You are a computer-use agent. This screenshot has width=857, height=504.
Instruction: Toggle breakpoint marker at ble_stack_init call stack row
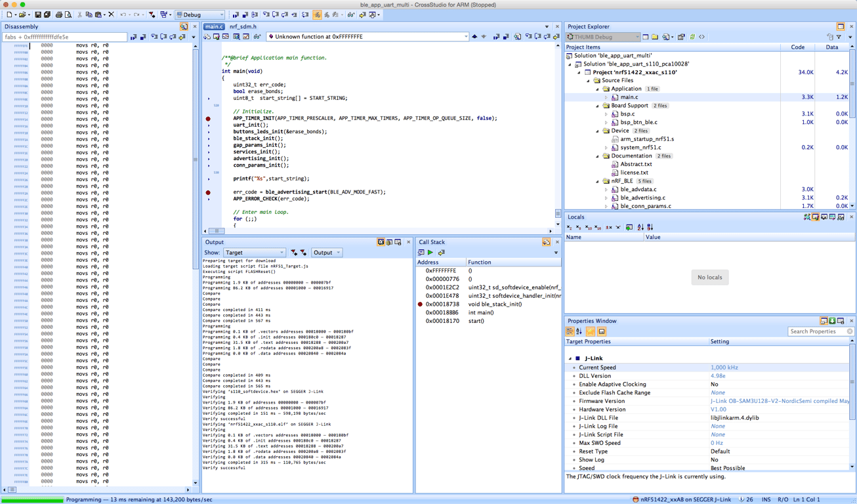420,304
